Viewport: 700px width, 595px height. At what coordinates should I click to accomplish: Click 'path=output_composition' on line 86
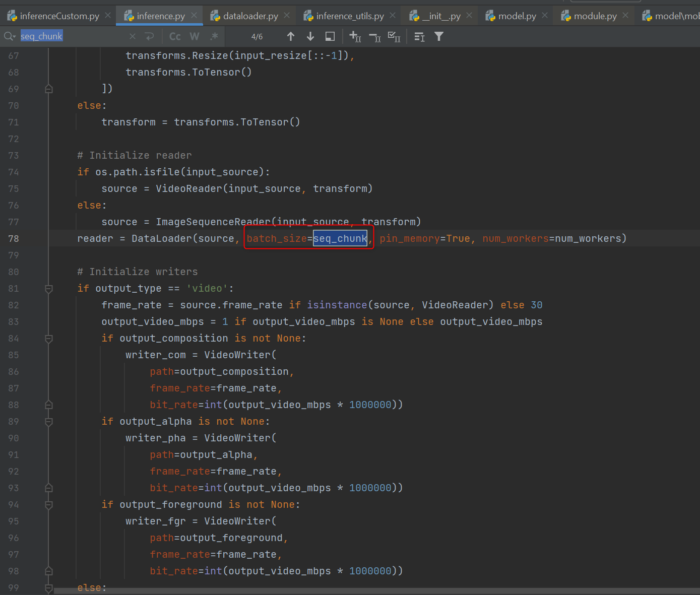[x=219, y=371]
